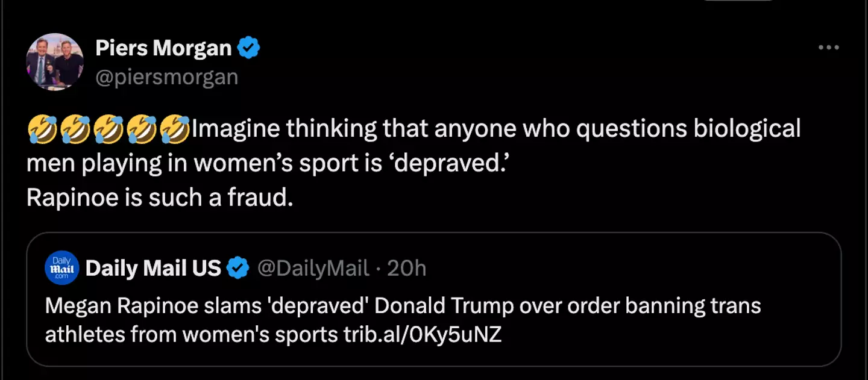Screen dimensions: 868x380
Task: Click Piers Morgan's blue verified badge
Action: 249,48
